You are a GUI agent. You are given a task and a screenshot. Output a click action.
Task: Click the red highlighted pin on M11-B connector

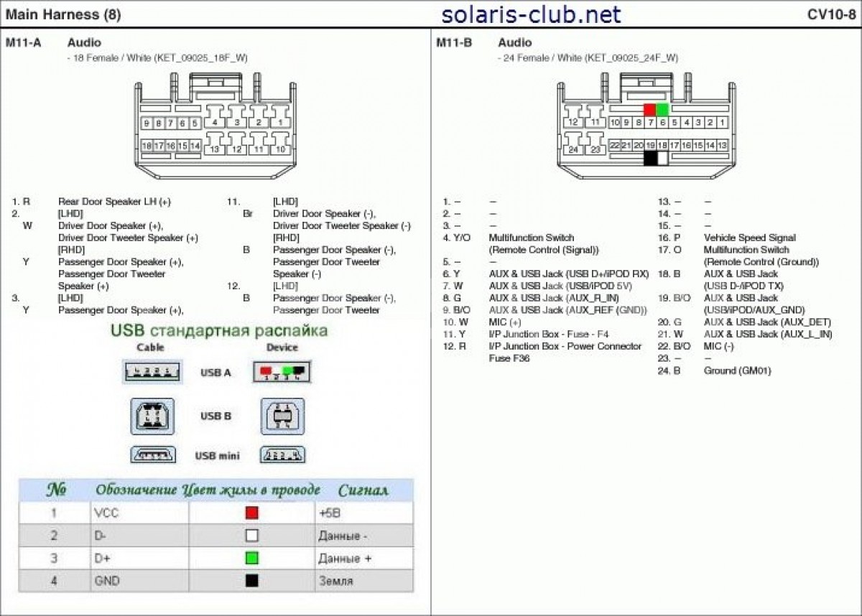point(649,110)
